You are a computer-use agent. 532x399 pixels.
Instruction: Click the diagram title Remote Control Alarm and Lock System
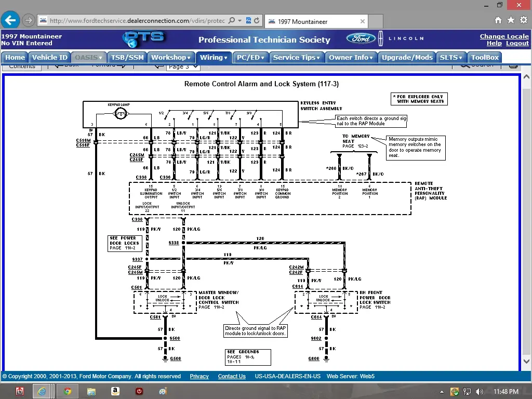[261, 84]
